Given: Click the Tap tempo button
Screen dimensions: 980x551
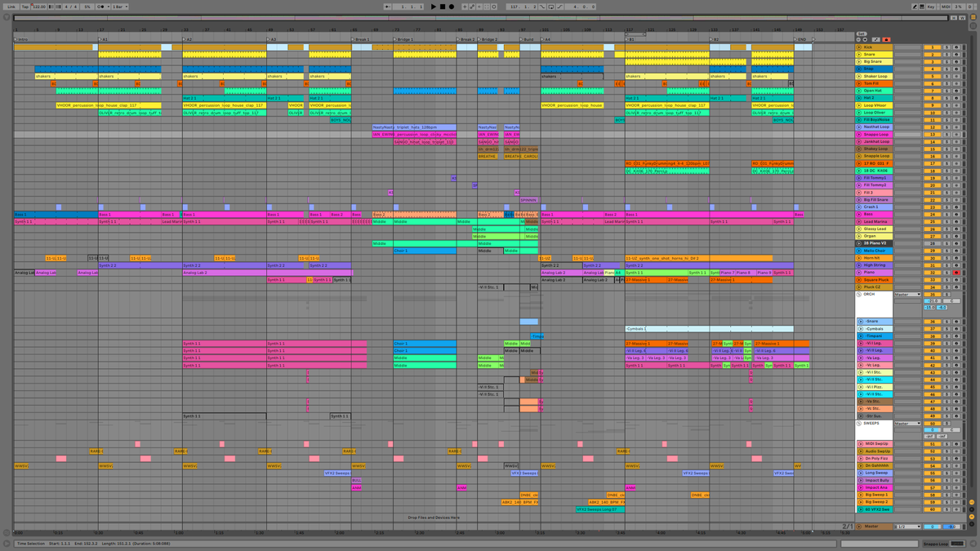Looking at the screenshot, I should (25, 7).
